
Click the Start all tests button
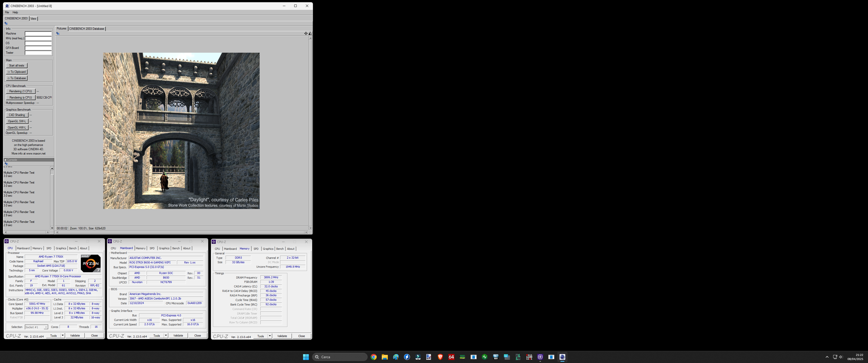point(16,66)
